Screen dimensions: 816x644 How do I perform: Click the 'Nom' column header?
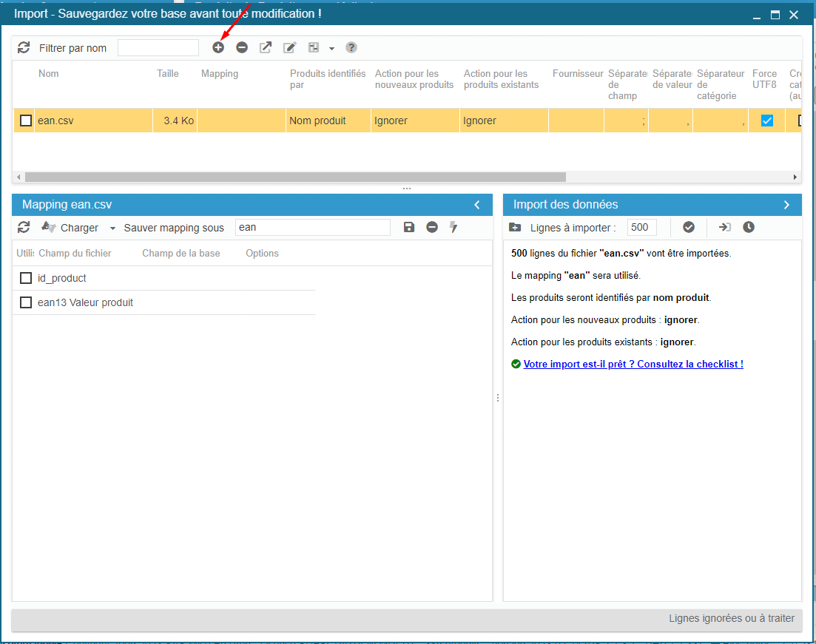(x=49, y=74)
